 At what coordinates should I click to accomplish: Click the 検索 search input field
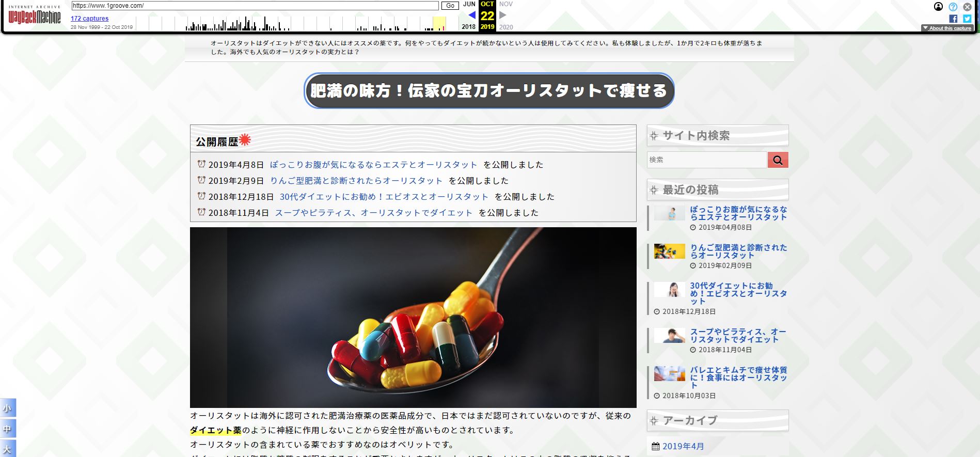(706, 160)
